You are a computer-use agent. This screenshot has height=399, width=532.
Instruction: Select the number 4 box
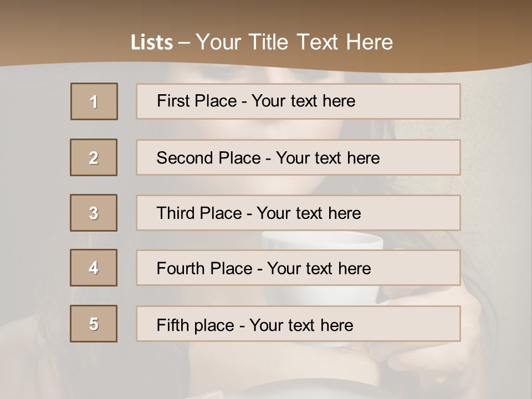[94, 268]
